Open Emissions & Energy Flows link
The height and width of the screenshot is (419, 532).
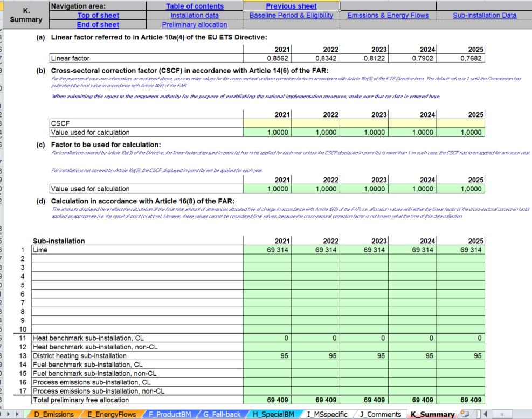[388, 15]
